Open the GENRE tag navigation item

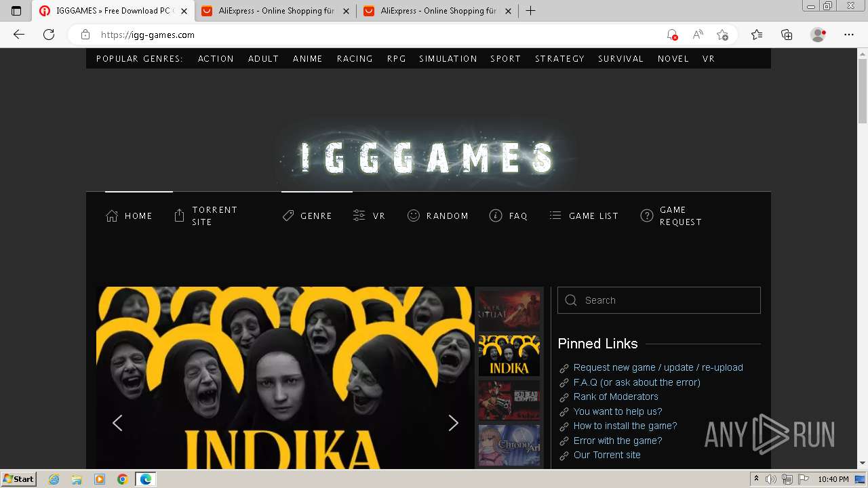pos(307,216)
